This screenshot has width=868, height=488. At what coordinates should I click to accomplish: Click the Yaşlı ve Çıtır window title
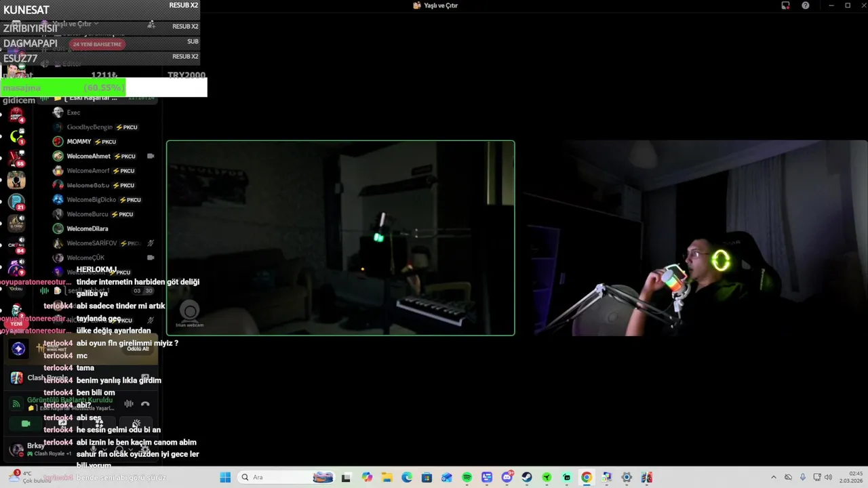coord(441,5)
